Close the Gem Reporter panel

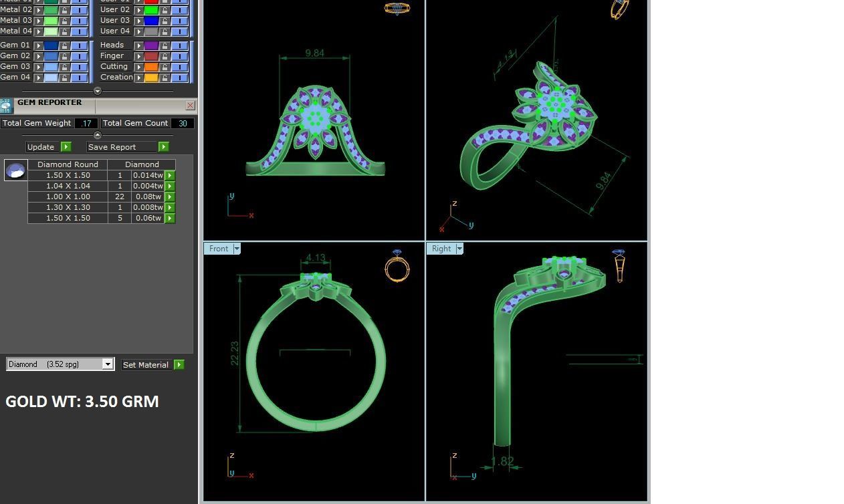point(190,105)
